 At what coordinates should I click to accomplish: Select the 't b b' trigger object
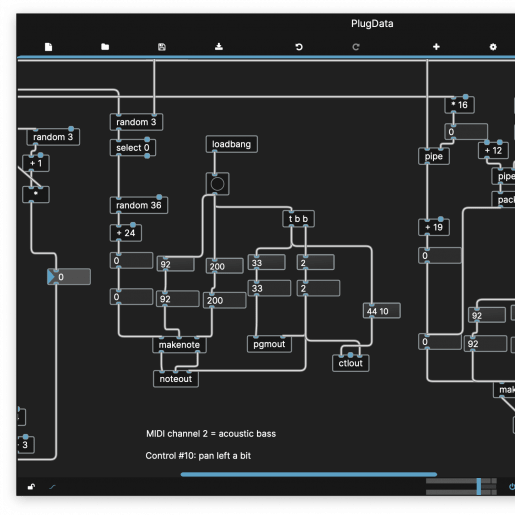coord(298,219)
